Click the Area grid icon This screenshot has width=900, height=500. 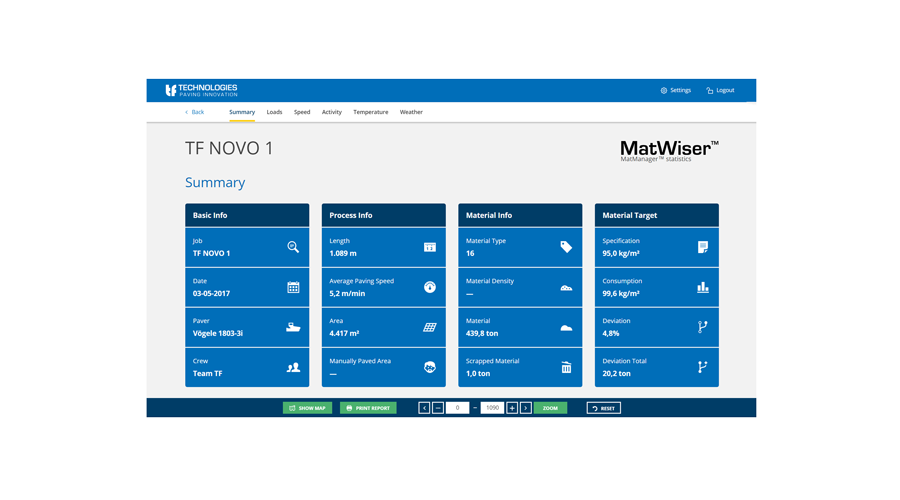pyautogui.click(x=430, y=327)
